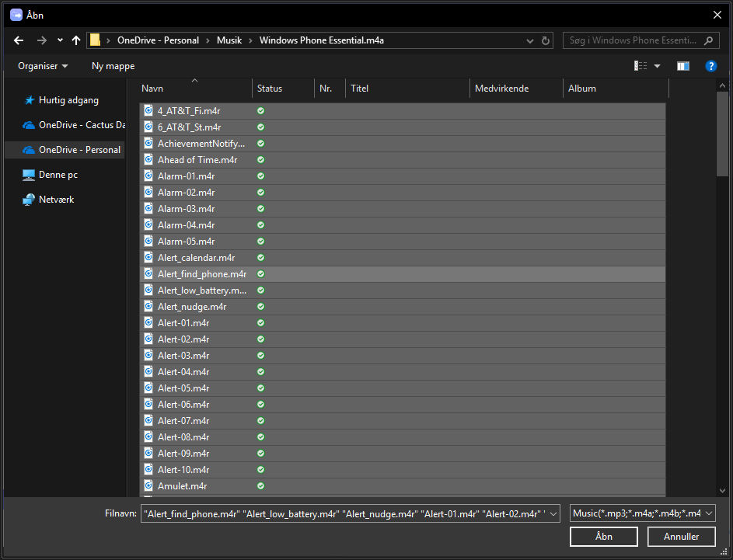Create a new folder with Ny mappe

[113, 66]
